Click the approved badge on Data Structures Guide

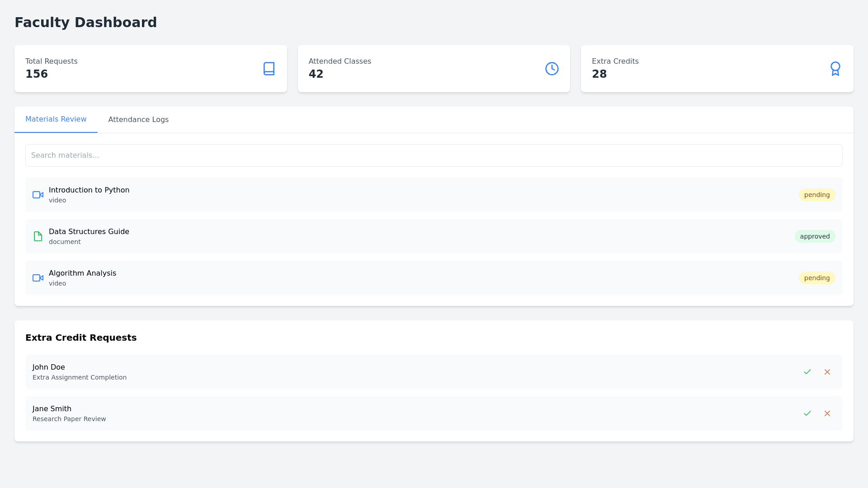(x=815, y=236)
